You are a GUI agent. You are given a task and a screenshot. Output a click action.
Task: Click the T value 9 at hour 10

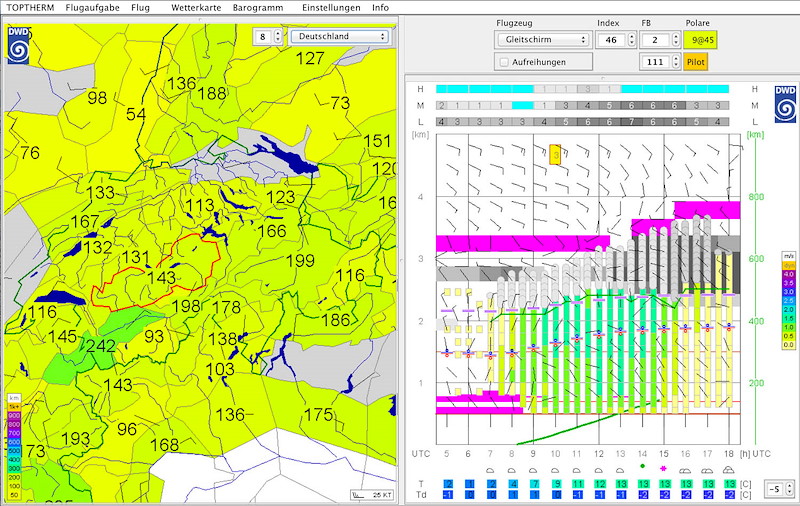pos(555,484)
